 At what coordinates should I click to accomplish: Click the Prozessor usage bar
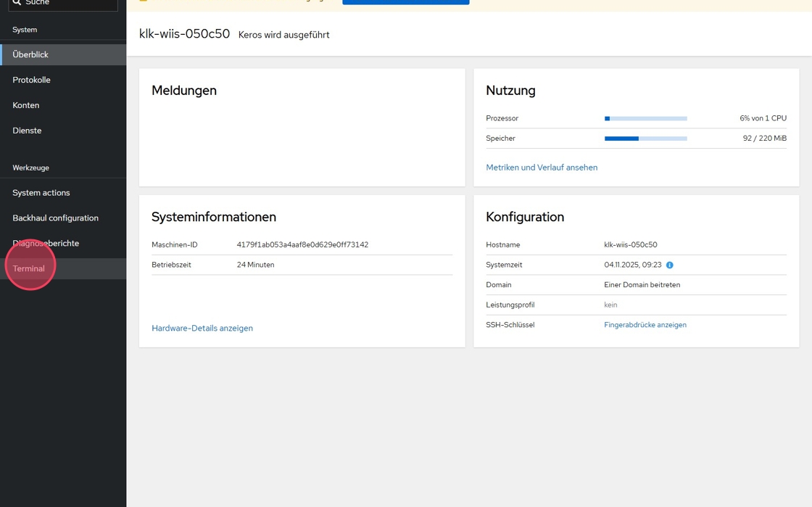[645, 118]
